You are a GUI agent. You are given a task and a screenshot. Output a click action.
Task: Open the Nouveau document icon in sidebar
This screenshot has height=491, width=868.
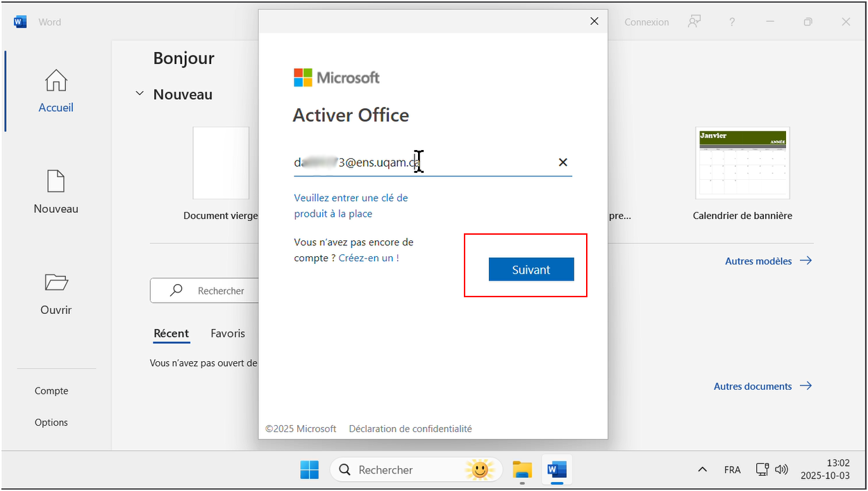[56, 181]
